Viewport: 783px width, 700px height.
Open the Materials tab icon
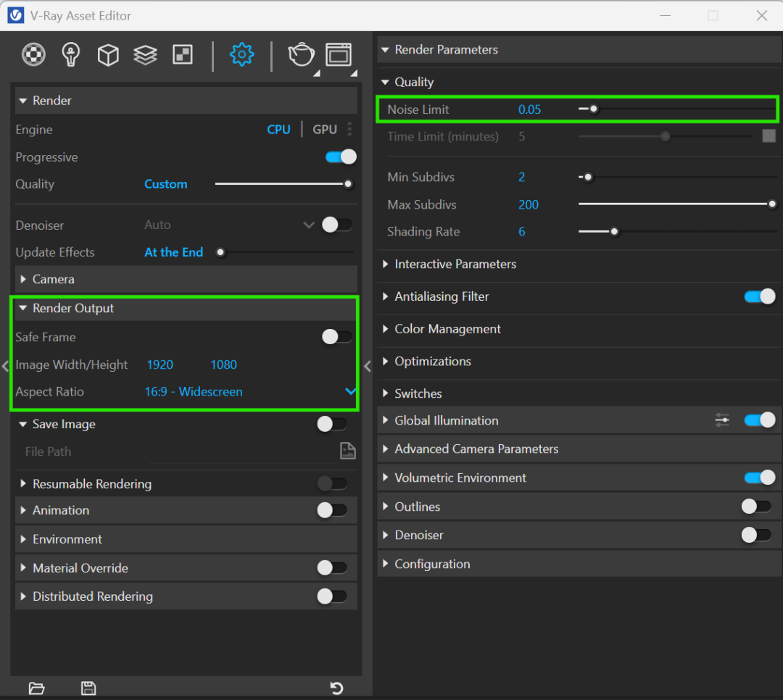pyautogui.click(x=33, y=54)
